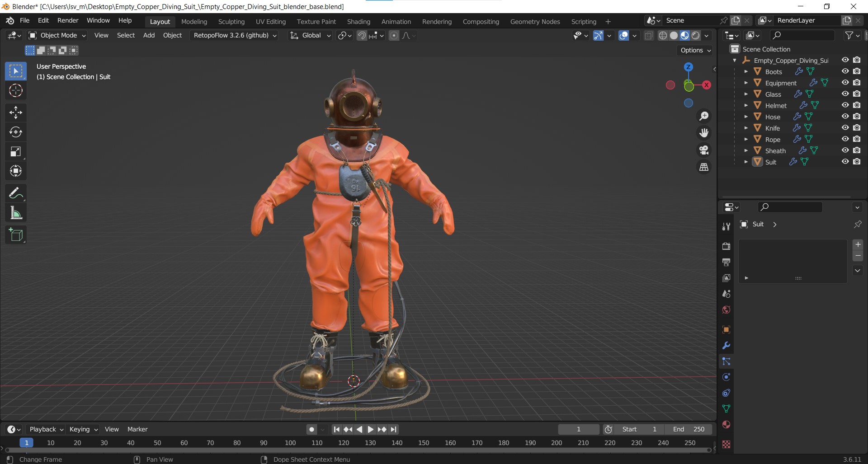Open the Object properties tab

pos(726,329)
